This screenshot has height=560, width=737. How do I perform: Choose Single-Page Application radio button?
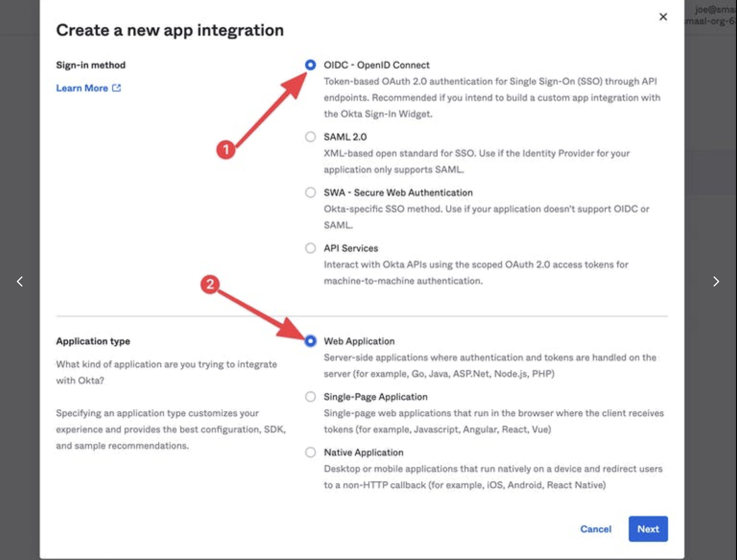(x=310, y=397)
